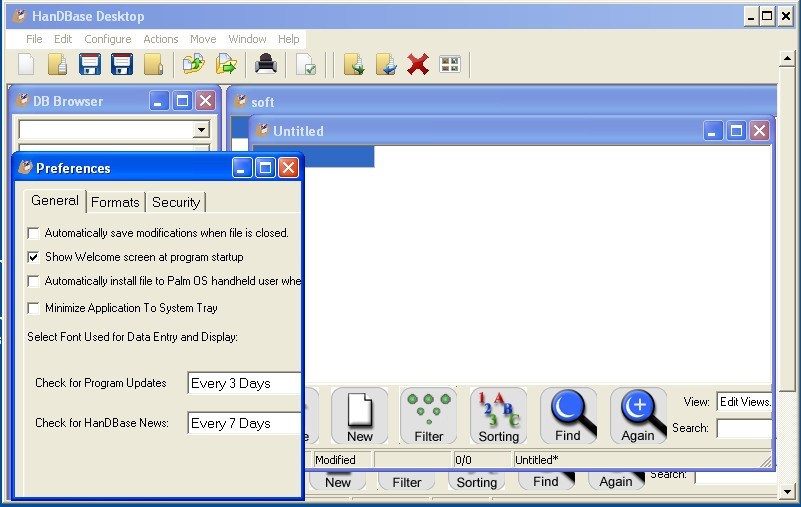Open Check for Program Updates dropdown

pyautogui.click(x=244, y=383)
